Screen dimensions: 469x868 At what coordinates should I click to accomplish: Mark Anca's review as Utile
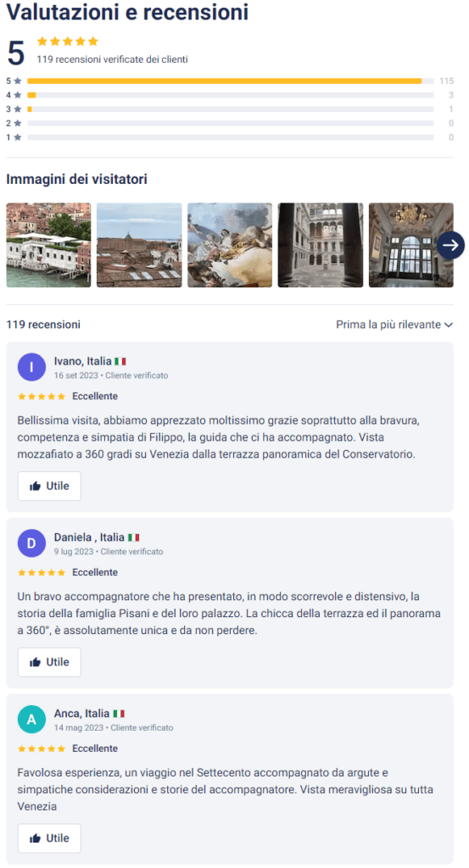coord(49,838)
